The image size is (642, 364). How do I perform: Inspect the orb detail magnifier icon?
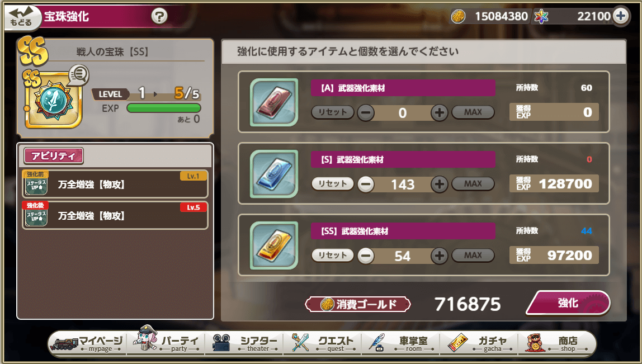coord(78,75)
